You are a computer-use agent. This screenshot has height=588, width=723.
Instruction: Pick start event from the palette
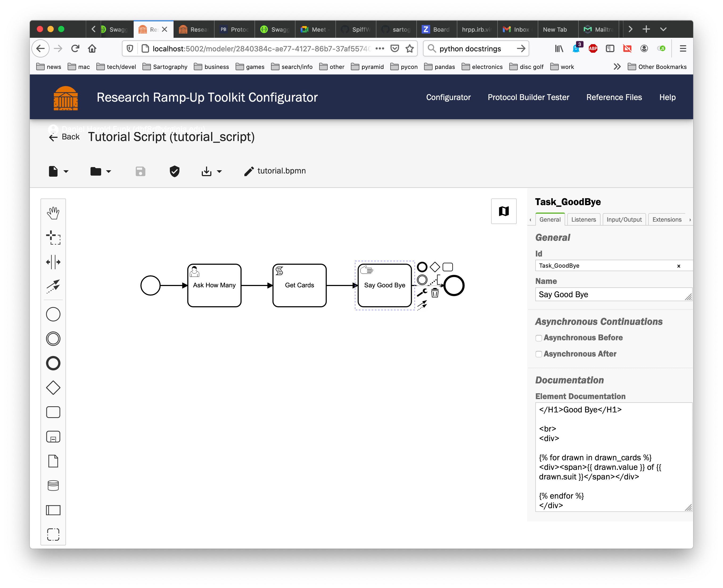point(53,314)
